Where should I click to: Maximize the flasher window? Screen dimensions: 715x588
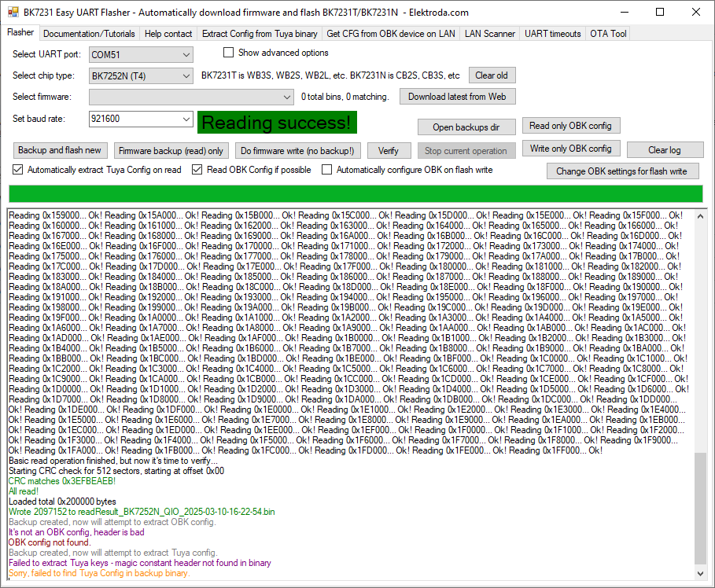pos(660,13)
